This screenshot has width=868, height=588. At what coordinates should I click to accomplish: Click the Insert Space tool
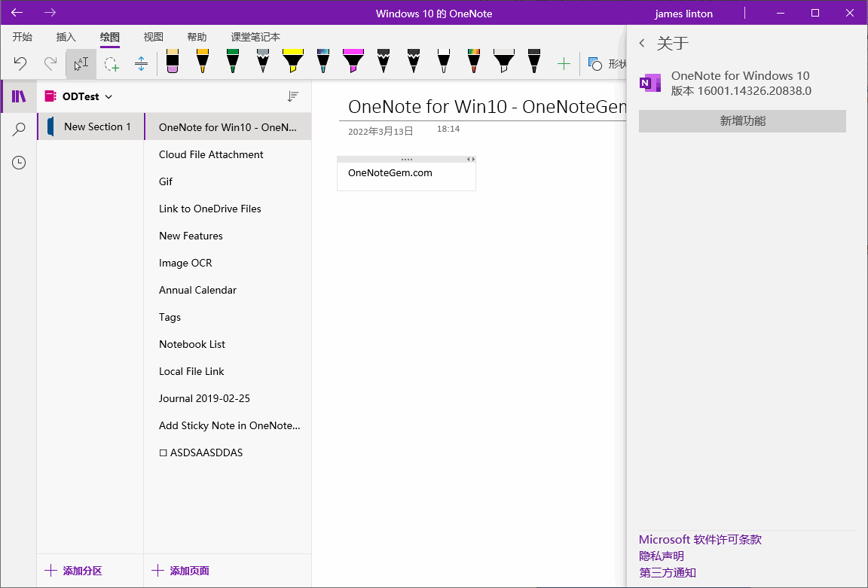click(141, 63)
